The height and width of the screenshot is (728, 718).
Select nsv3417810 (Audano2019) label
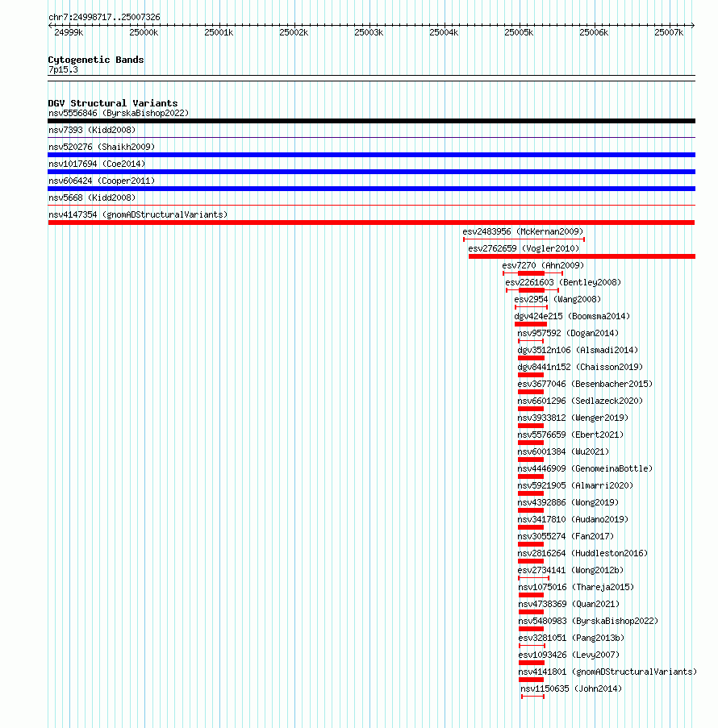coord(573,519)
